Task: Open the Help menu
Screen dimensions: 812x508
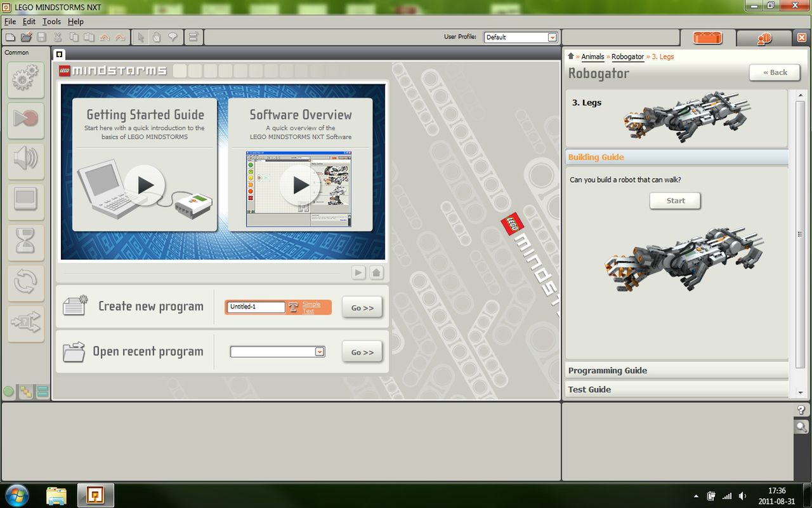Action: [75, 22]
